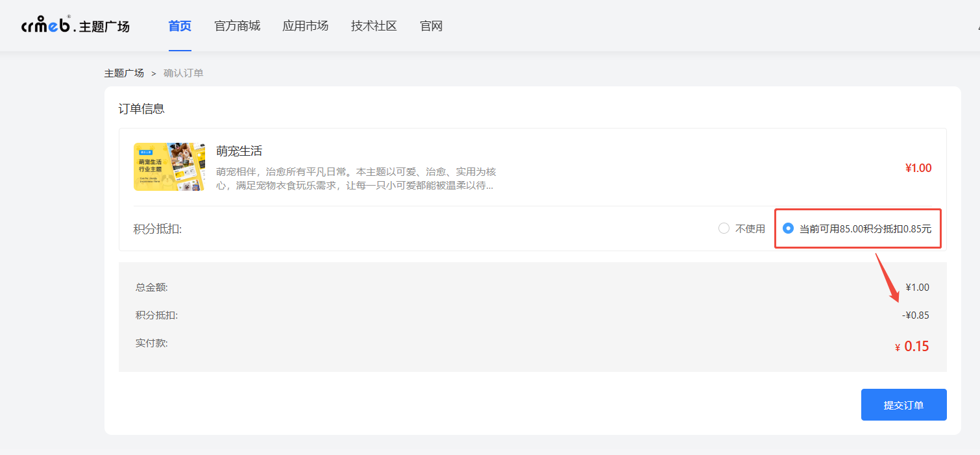Click the 订单信息 section heading
Viewport: 980px width, 455px height.
(141, 109)
